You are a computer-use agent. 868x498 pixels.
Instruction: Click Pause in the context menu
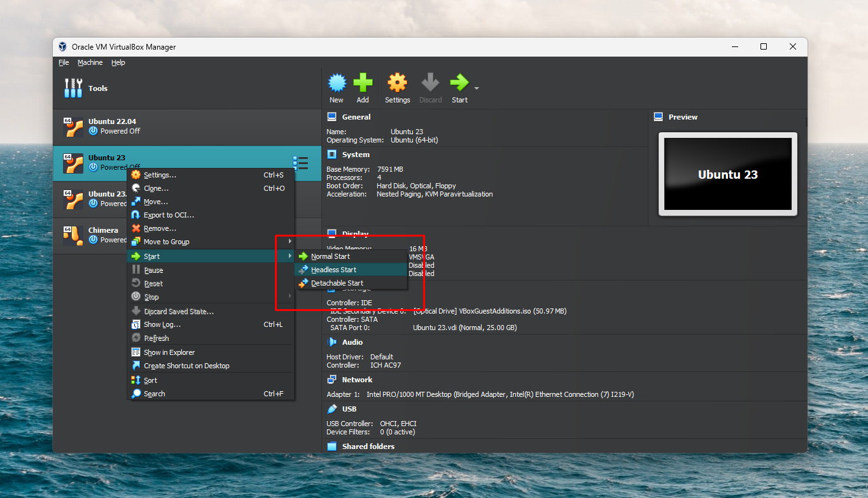211,270
